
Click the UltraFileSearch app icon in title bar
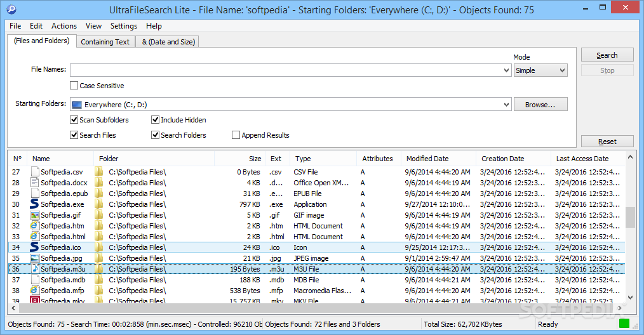pyautogui.click(x=11, y=10)
